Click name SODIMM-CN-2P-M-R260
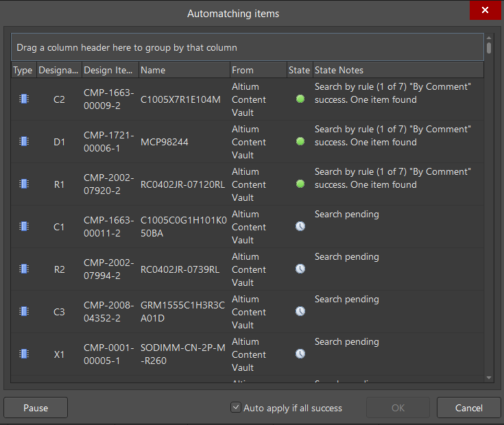 (x=183, y=354)
